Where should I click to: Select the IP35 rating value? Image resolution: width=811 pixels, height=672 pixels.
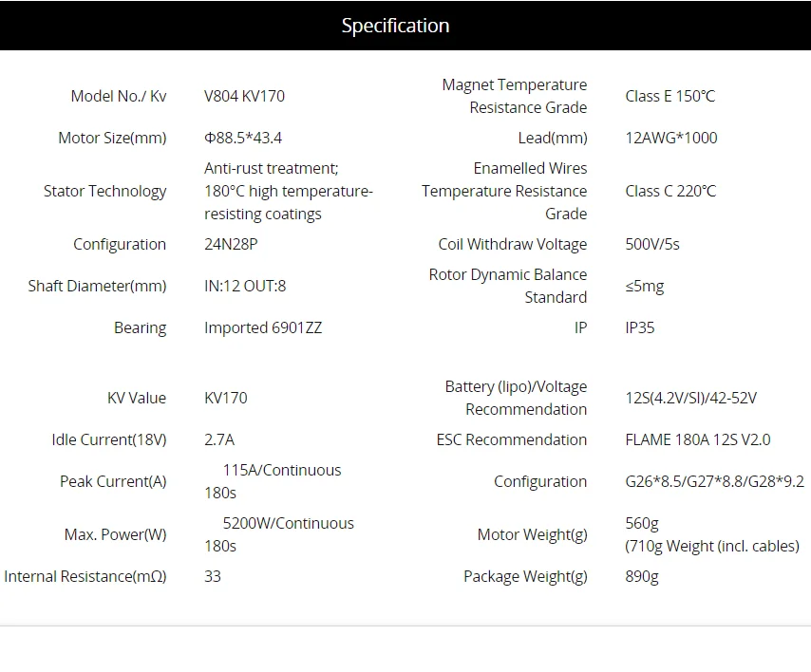tap(640, 327)
